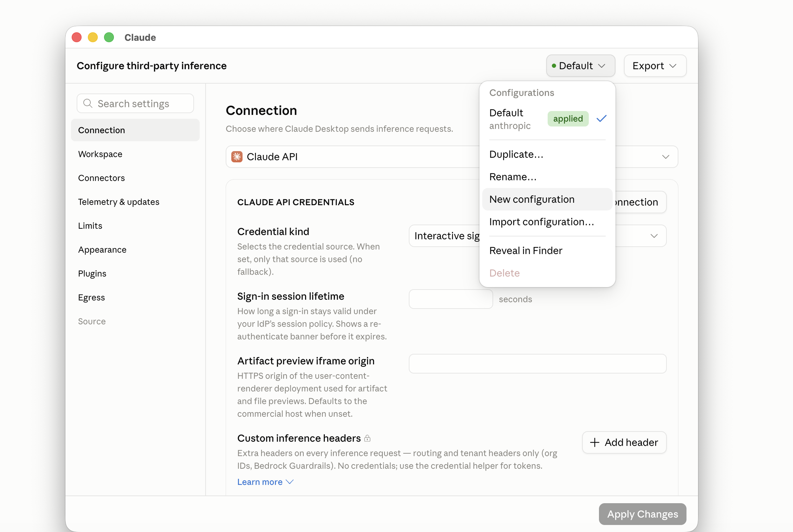Click the green applied badge
This screenshot has height=532, width=793.
568,119
